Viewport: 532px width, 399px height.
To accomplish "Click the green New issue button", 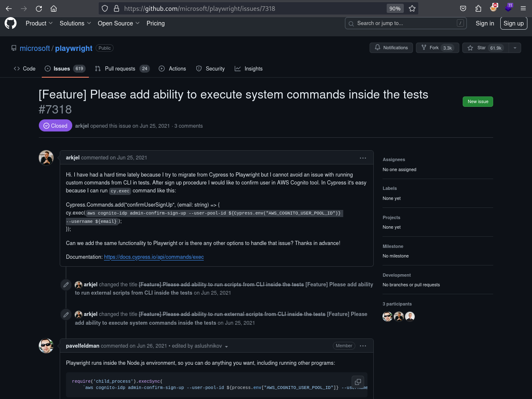I will tap(478, 101).
